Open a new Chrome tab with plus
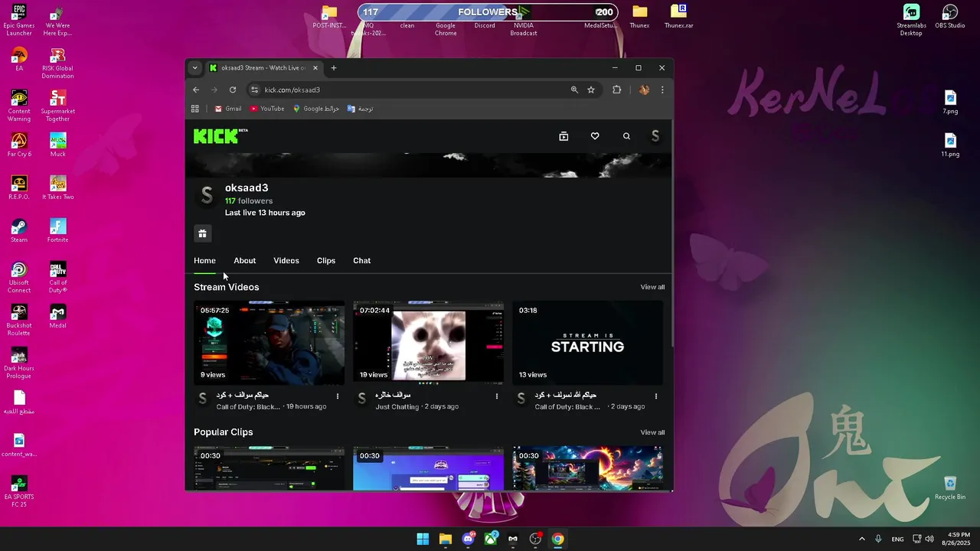 333,68
